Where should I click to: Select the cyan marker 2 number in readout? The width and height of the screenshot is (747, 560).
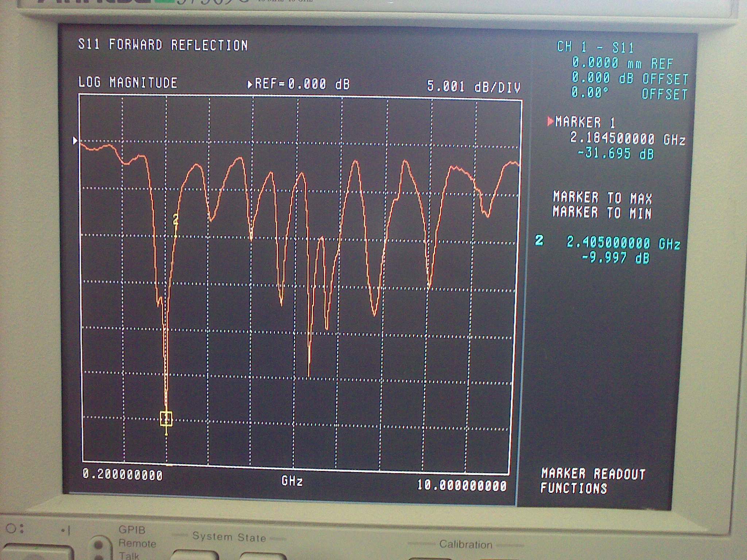click(539, 241)
